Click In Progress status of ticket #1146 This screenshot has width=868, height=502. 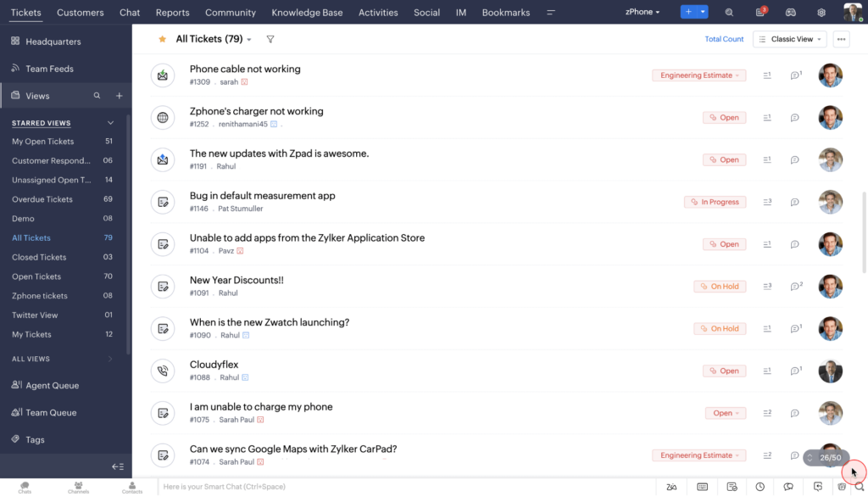[x=715, y=202]
